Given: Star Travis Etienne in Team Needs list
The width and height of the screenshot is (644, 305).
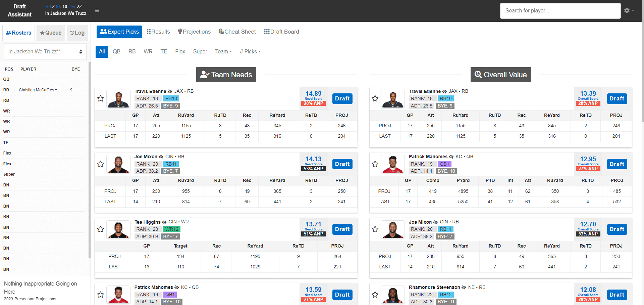Looking at the screenshot, I should tap(100, 98).
